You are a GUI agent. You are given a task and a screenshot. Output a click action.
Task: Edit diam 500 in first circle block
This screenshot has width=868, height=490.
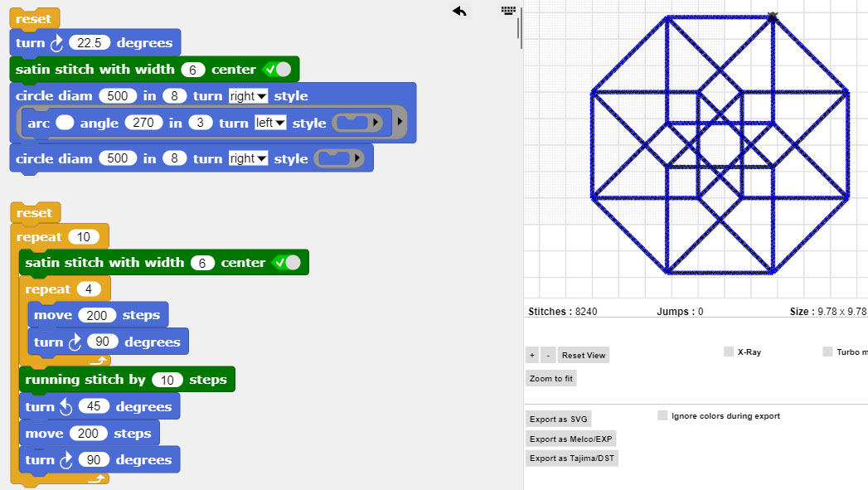pyautogui.click(x=118, y=96)
